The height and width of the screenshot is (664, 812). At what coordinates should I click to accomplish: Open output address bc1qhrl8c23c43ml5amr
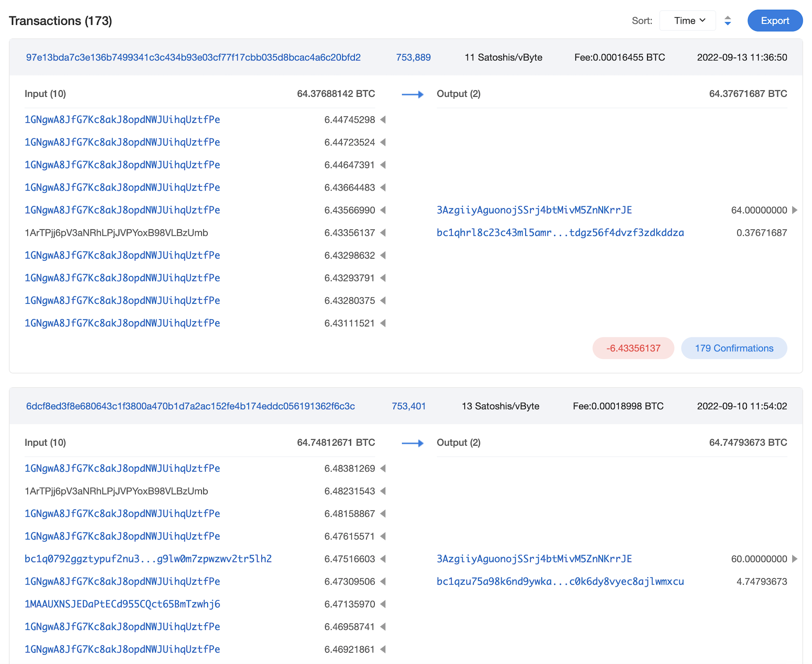click(x=560, y=233)
